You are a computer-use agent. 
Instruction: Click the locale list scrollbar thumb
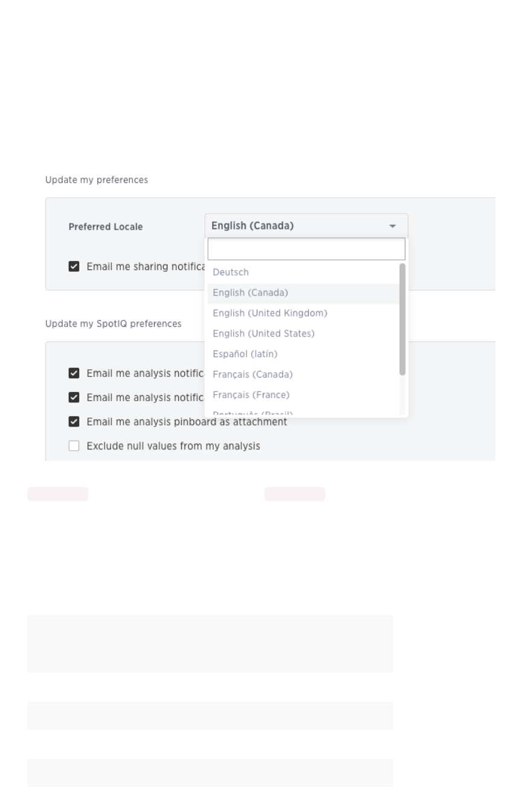[x=402, y=318]
